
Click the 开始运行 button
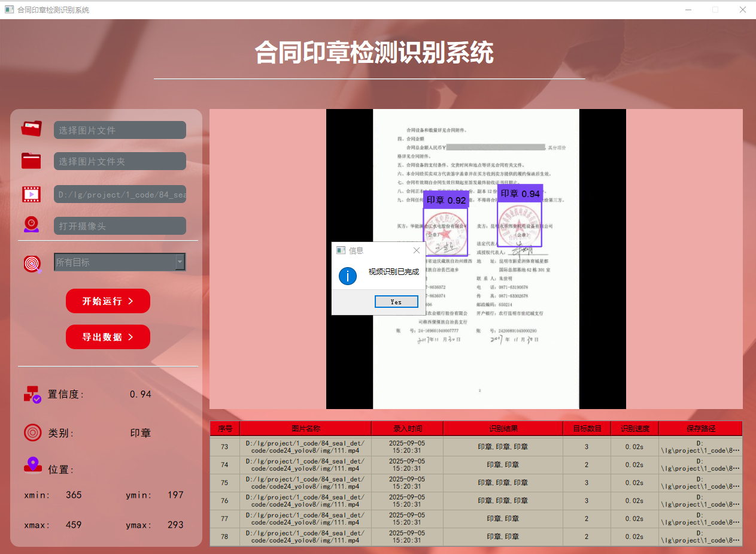[108, 301]
